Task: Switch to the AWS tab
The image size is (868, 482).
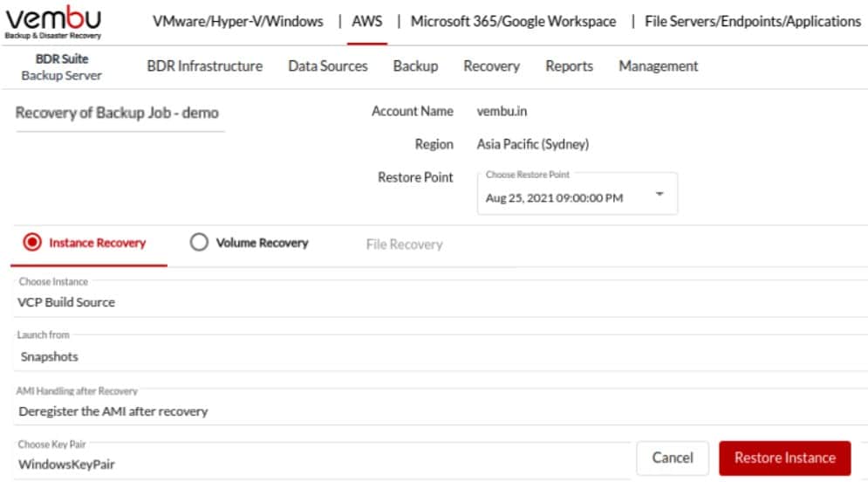Action: [x=367, y=22]
